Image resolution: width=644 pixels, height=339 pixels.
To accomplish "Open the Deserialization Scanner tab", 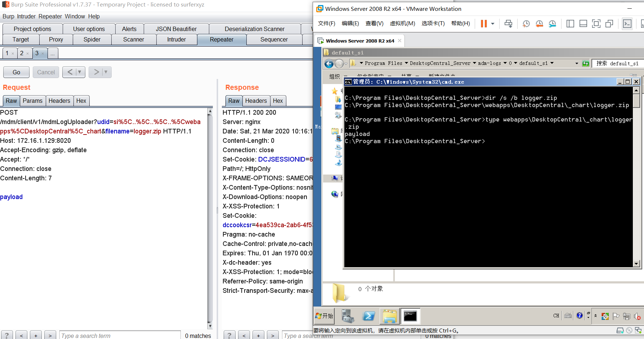I will 255,29.
